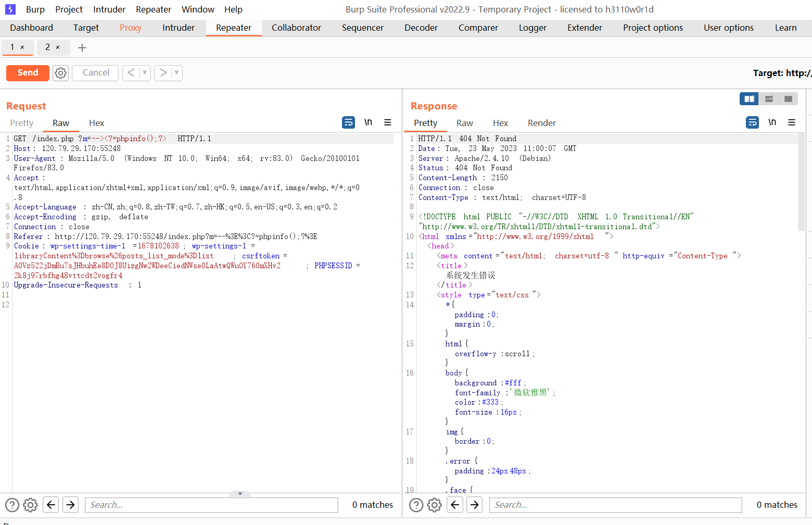Toggle show non-printable \n in Response panel

coord(772,122)
